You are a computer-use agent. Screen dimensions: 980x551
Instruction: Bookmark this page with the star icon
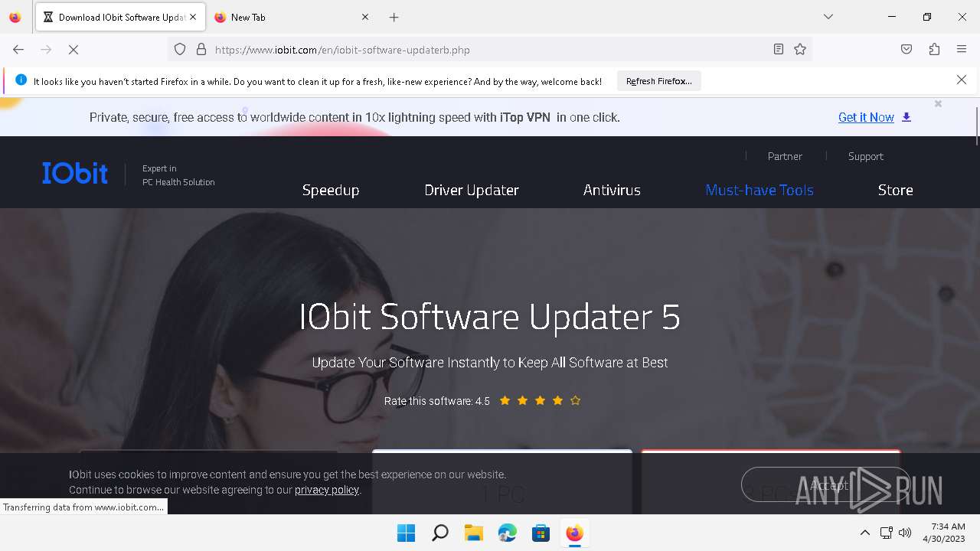[x=800, y=49]
